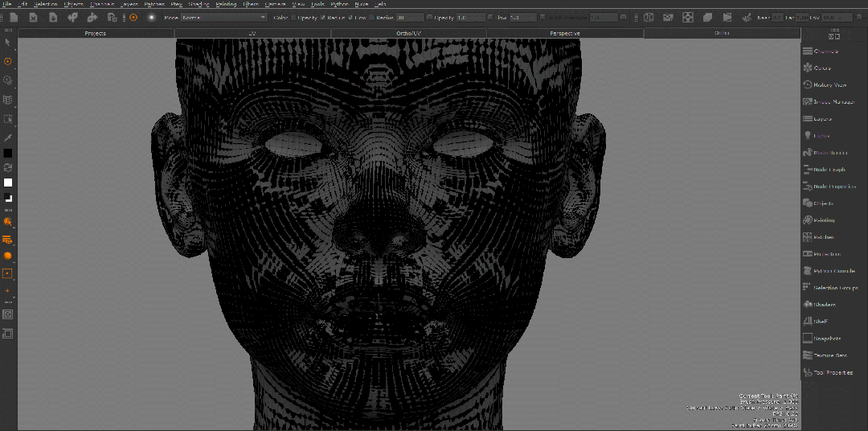Toggle the checkbox before the Brush Pressure field
This screenshot has height=431, width=868.
tap(542, 18)
